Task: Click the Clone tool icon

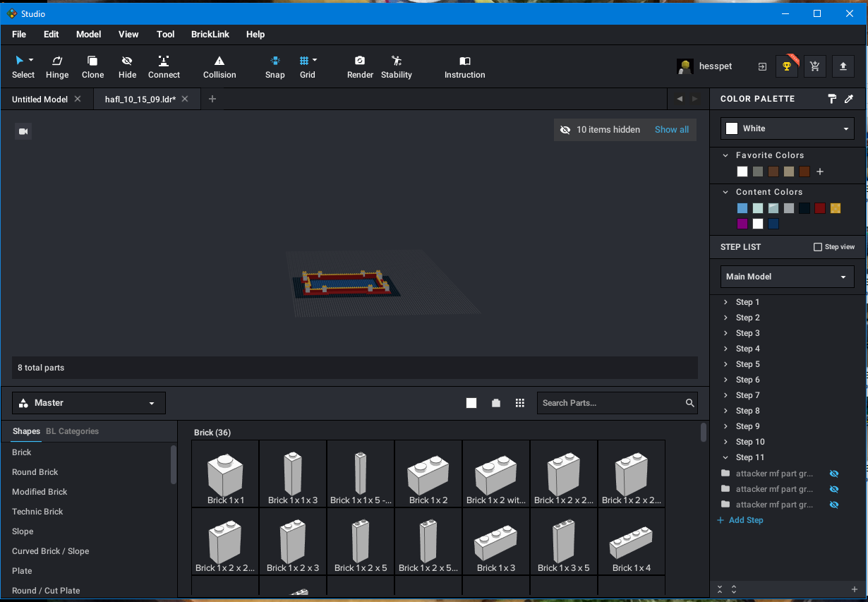Action: [x=92, y=61]
